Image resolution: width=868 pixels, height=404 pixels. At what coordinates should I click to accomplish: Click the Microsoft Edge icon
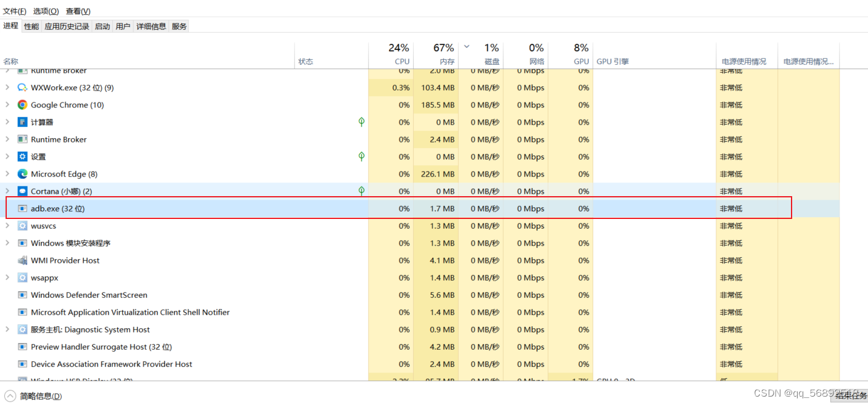[23, 174]
